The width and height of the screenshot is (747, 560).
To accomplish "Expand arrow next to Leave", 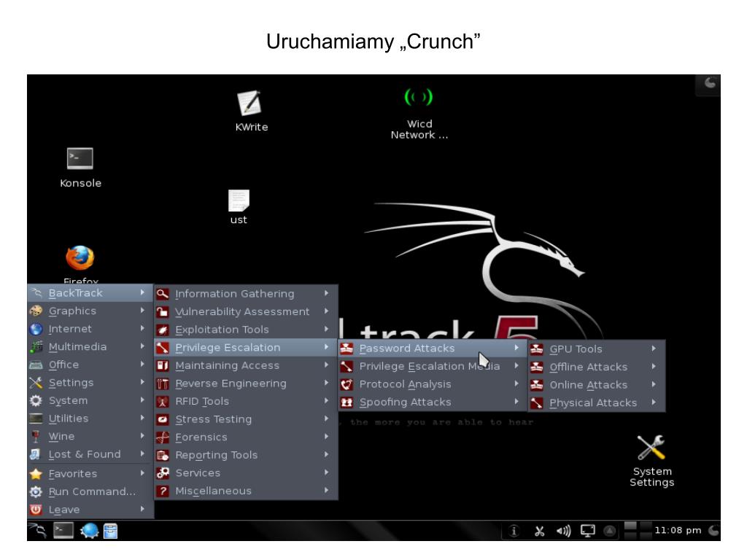I will [x=142, y=509].
